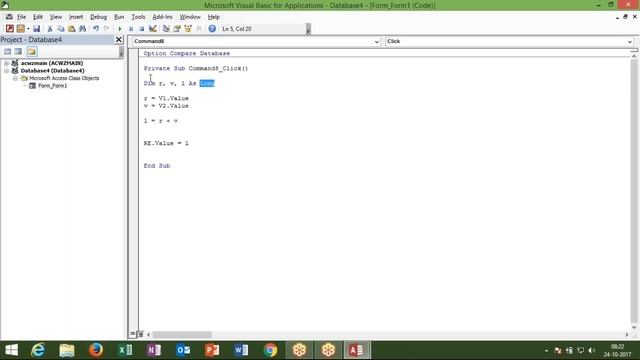The height and width of the screenshot is (360, 640).
Task: Collapse the Database4 (Database4) project node
Action: [x=7, y=71]
